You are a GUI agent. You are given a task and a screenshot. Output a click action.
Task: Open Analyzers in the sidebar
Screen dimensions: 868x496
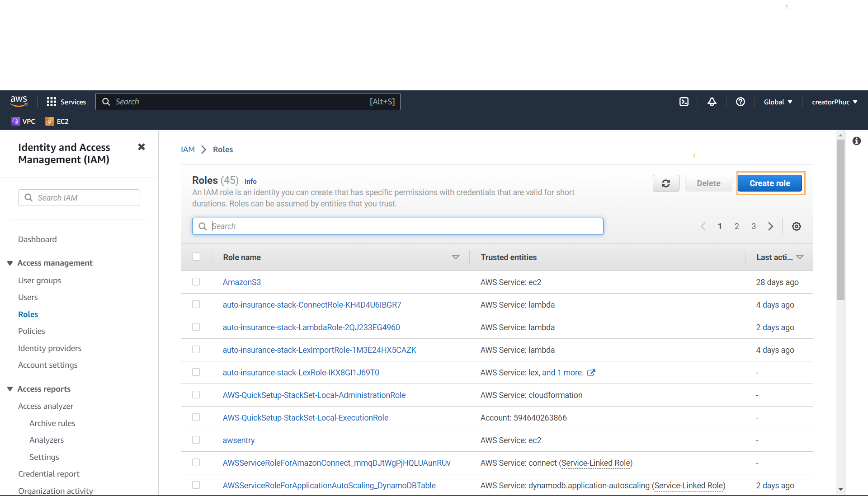pyautogui.click(x=47, y=440)
